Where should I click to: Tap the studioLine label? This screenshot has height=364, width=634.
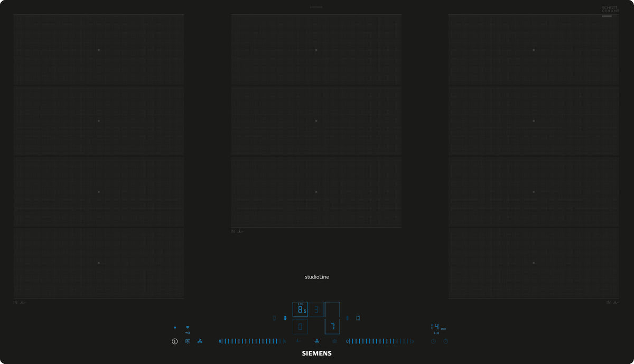click(x=317, y=277)
